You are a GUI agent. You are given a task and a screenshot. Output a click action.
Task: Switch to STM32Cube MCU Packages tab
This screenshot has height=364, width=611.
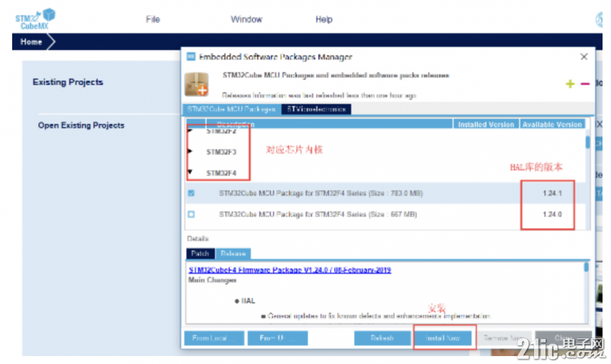click(x=232, y=109)
